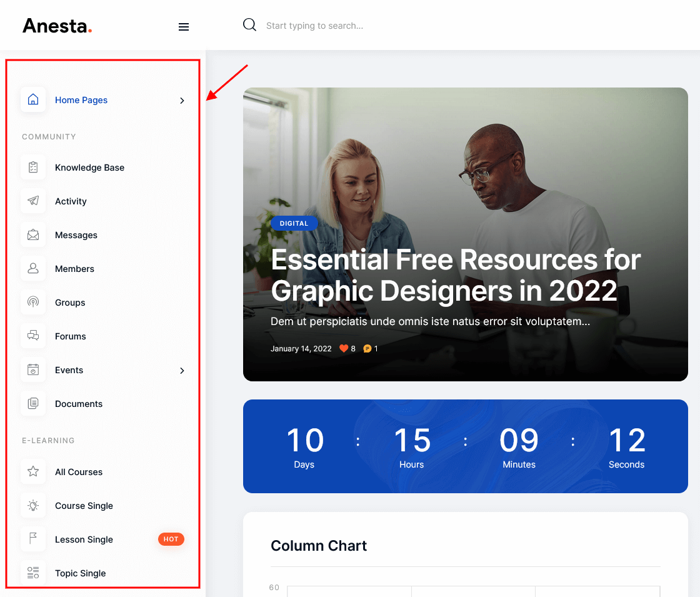Image resolution: width=700 pixels, height=597 pixels.
Task: Open the All Courses page
Action: point(79,472)
